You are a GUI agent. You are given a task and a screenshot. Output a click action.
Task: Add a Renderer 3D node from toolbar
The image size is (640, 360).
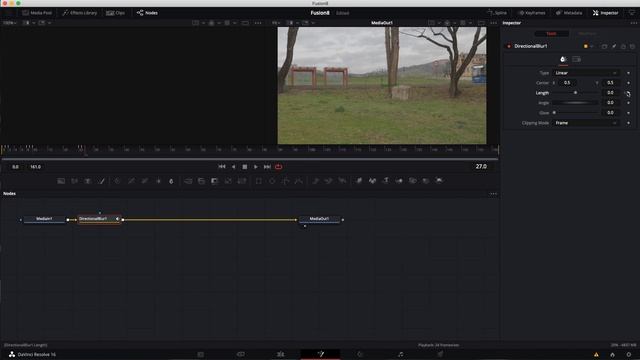coord(439,181)
